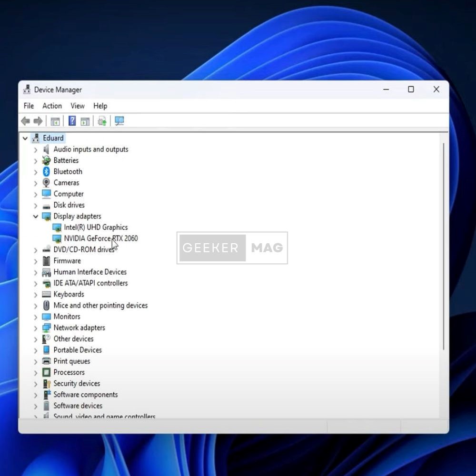Click the Audio inputs and outputs speaker icon

[46, 149]
